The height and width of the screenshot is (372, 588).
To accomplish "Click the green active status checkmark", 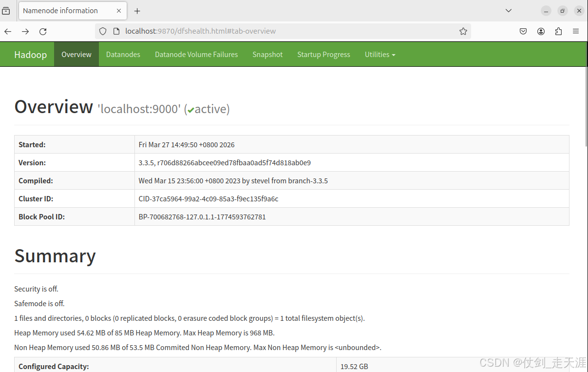I will tap(190, 110).
